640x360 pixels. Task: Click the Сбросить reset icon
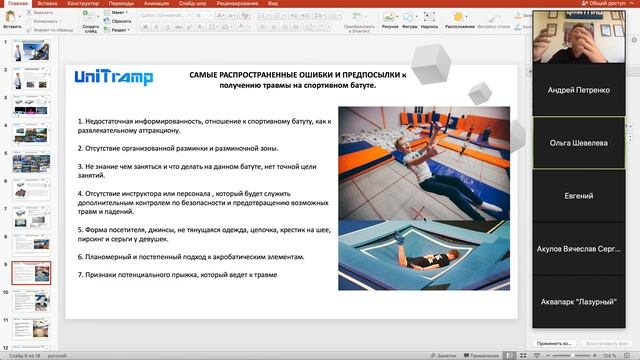pyautogui.click(x=107, y=21)
